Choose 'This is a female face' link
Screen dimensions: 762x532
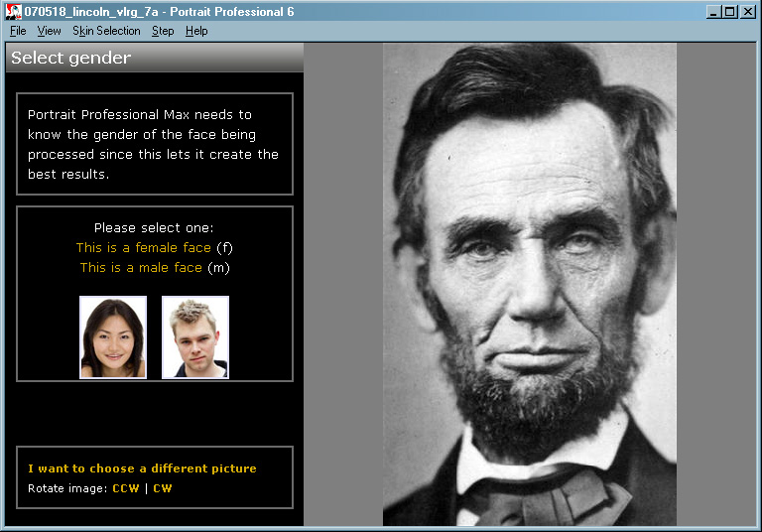tap(143, 248)
